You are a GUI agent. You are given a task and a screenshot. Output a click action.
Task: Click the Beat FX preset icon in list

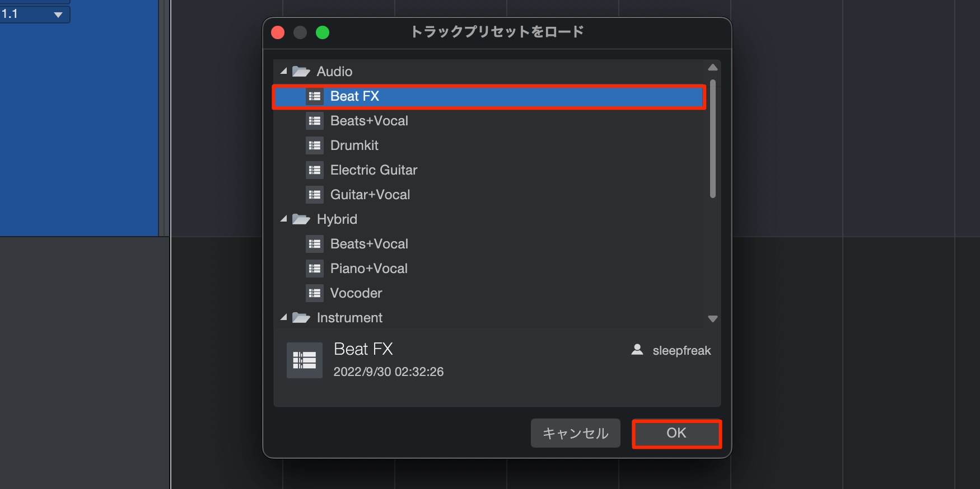coord(315,96)
